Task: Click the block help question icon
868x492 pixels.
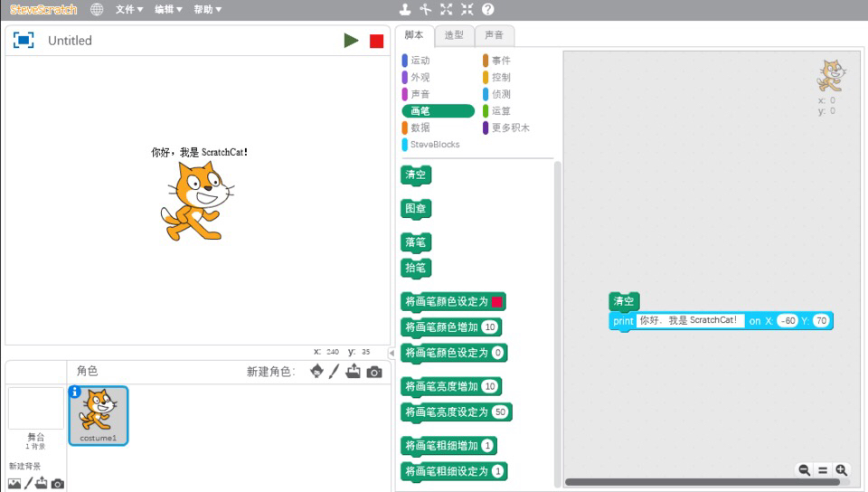Action: click(487, 9)
